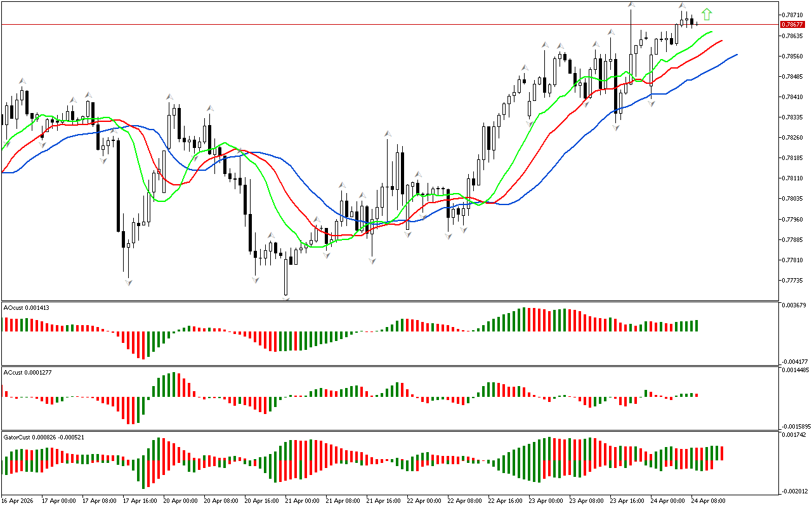Click the 24 Apr 08:00 time label
This screenshot has height=508, width=812.
click(708, 501)
